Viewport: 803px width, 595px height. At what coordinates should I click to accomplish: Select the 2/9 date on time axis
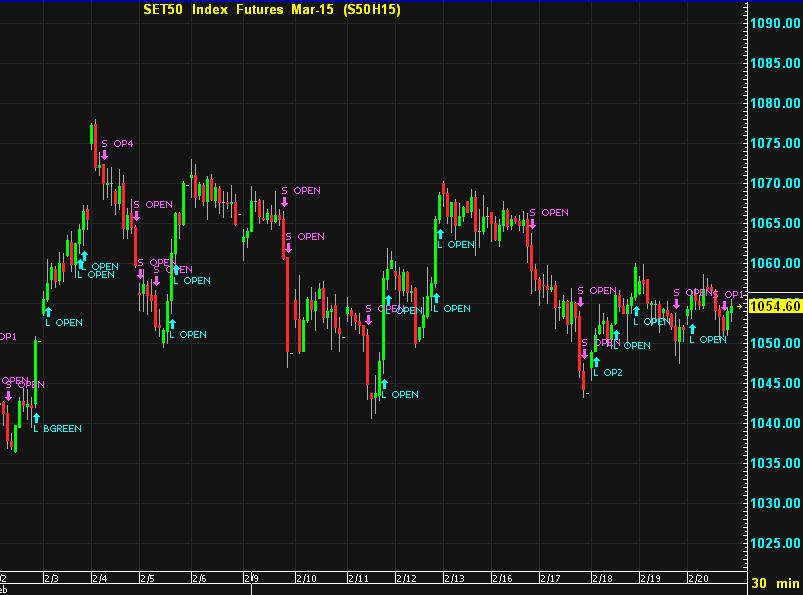250,578
